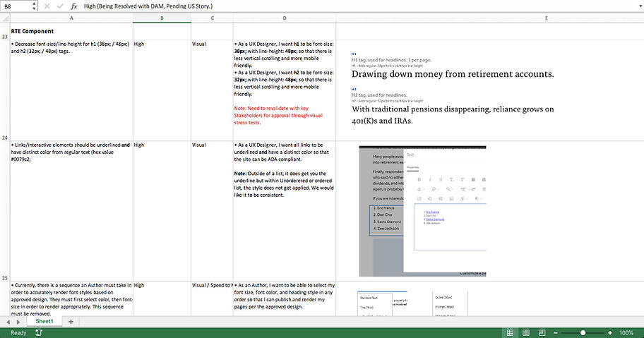Open Insert Function with the fx icon
This screenshot has height=338, width=644.
click(74, 6)
